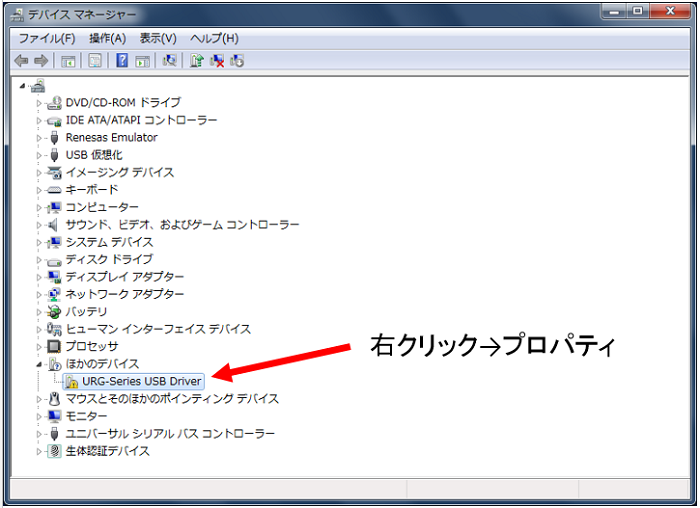Viewport: 700px width, 508px height.
Task: Collapse the ほかのデバイス node
Action: (x=39, y=365)
